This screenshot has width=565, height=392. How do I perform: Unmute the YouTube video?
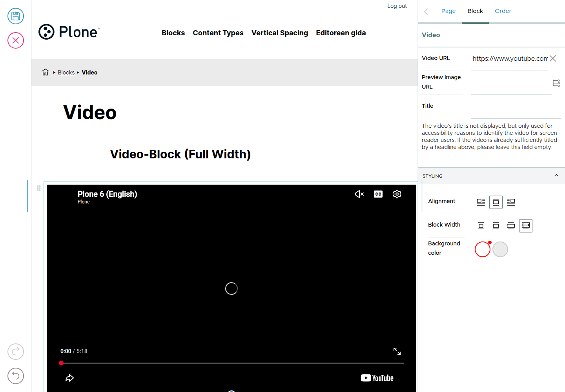click(x=359, y=194)
